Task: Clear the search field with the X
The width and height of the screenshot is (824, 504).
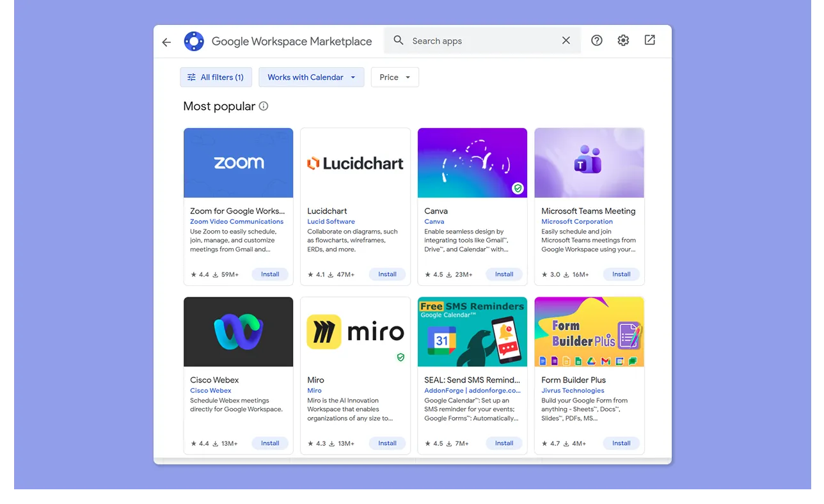Action: click(566, 40)
